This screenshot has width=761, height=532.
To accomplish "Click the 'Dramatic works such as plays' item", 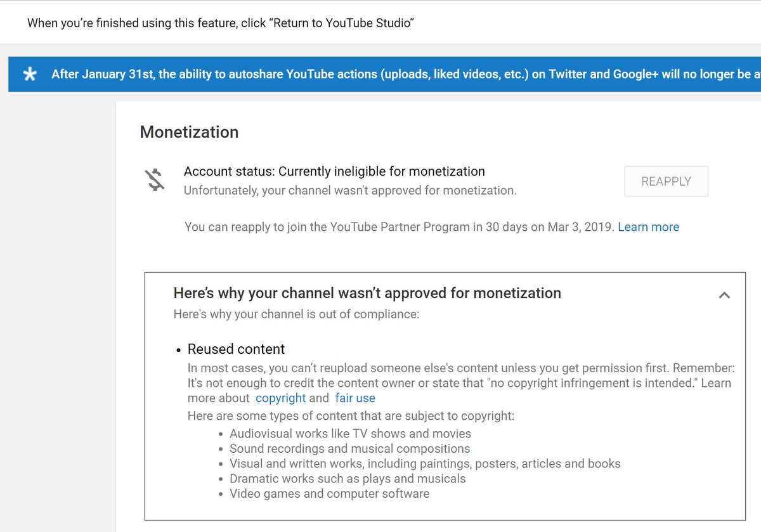I will pyautogui.click(x=348, y=479).
